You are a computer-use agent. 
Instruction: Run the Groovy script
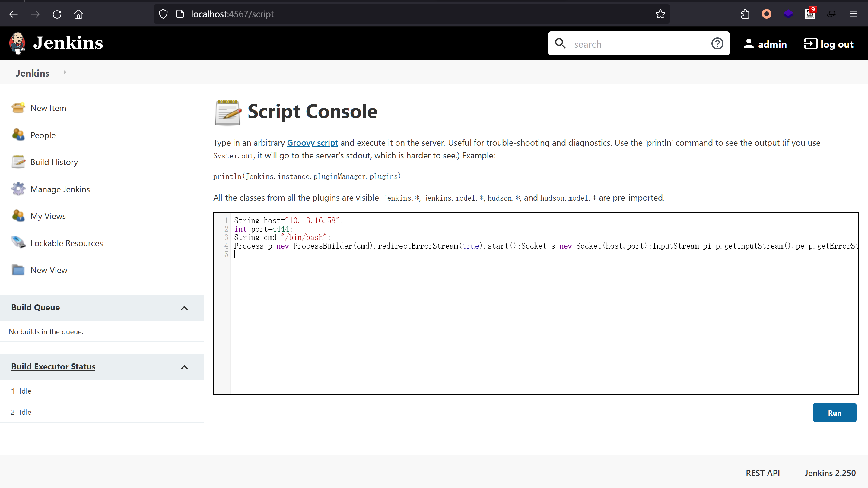click(834, 413)
